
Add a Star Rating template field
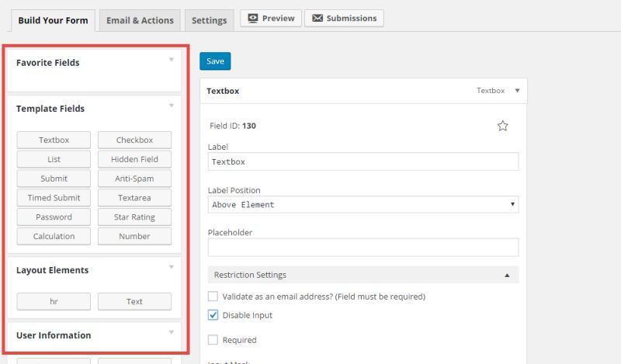click(x=134, y=217)
